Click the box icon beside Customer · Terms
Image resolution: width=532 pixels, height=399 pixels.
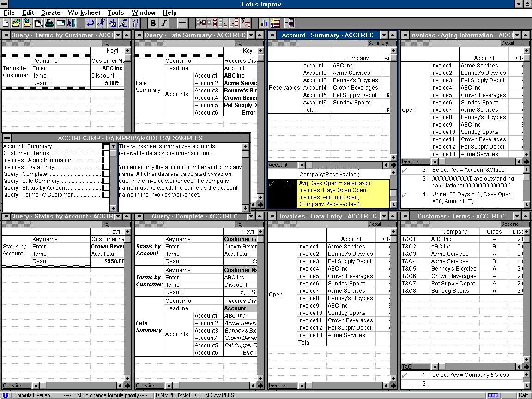(x=106, y=153)
